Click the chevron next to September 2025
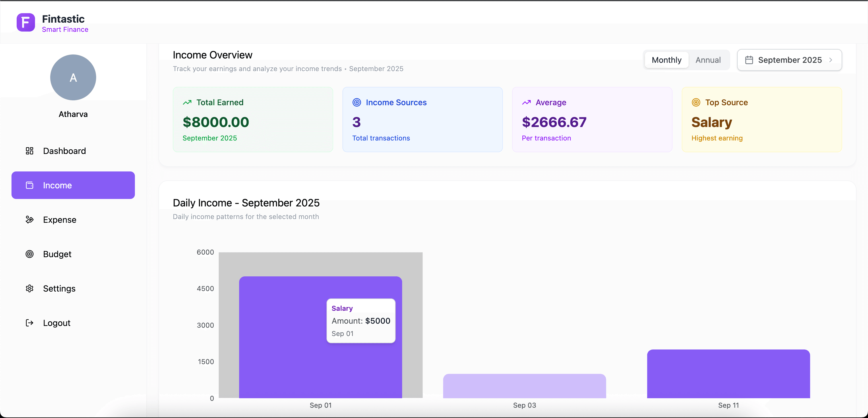This screenshot has width=868, height=418. point(831,60)
